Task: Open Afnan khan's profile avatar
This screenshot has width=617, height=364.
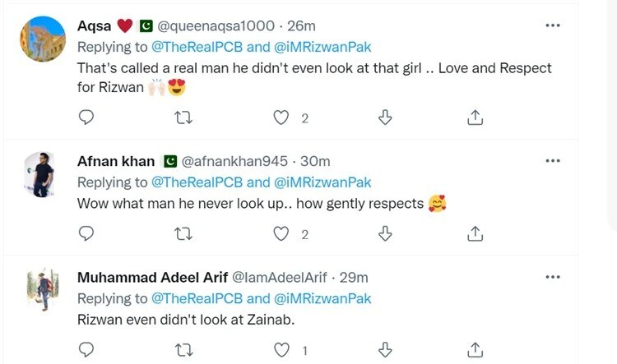Action: point(42,174)
